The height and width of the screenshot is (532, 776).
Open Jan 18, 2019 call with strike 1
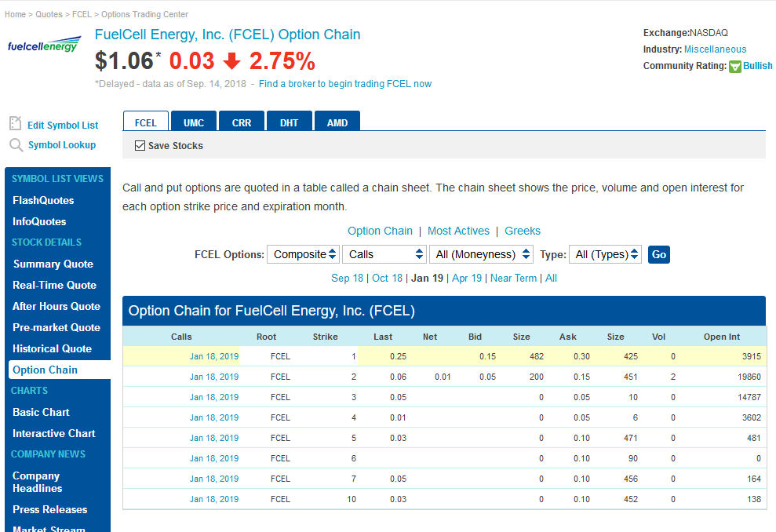click(213, 356)
